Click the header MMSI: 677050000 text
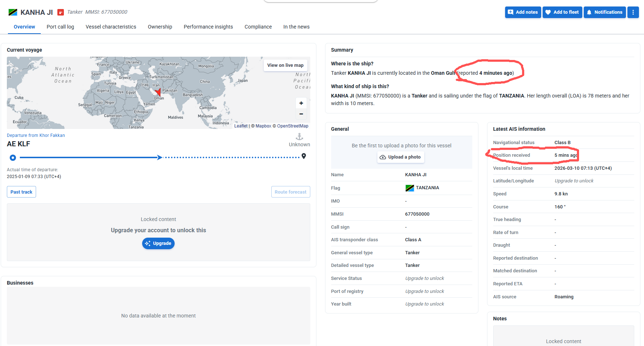644x346 pixels. 106,12
